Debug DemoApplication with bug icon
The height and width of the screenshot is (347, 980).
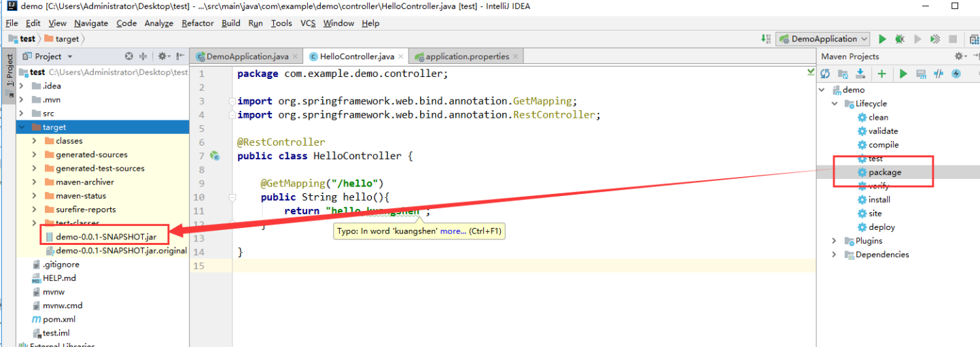[900, 39]
